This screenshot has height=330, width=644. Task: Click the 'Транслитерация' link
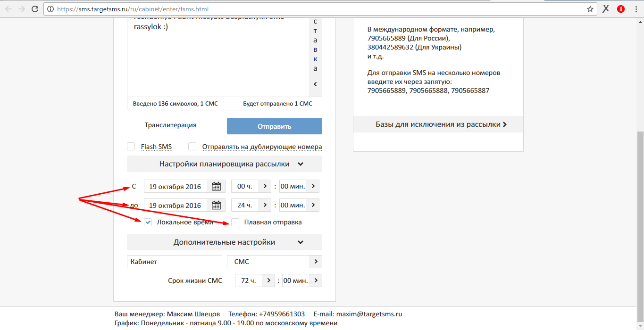(x=170, y=125)
